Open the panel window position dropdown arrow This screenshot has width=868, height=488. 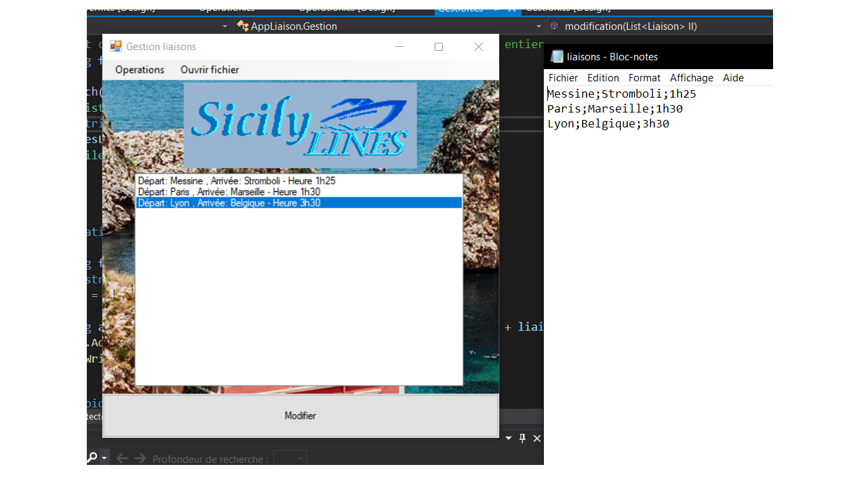click(x=509, y=438)
